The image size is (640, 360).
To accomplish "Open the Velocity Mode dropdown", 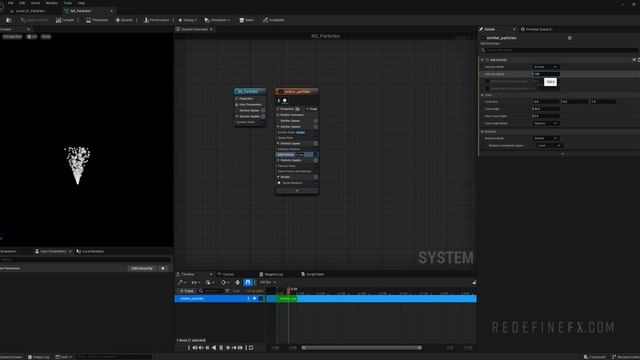I will pyautogui.click(x=545, y=67).
